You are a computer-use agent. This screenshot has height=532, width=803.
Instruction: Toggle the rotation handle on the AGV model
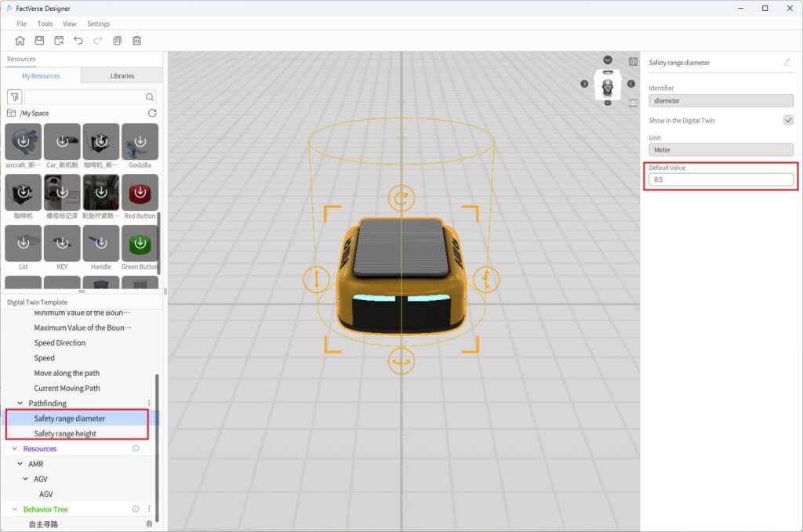[401, 198]
